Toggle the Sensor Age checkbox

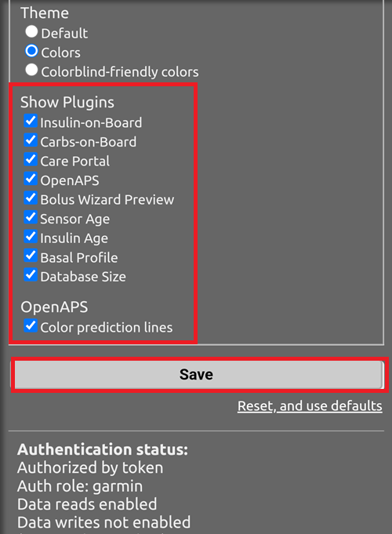coord(31,217)
